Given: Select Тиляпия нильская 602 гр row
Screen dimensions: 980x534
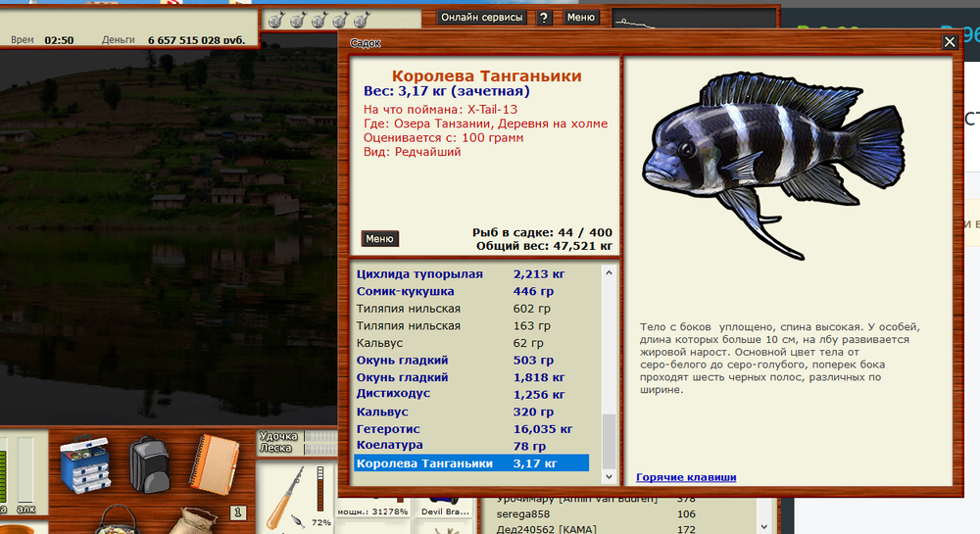Looking at the screenshot, I should click(x=472, y=309).
